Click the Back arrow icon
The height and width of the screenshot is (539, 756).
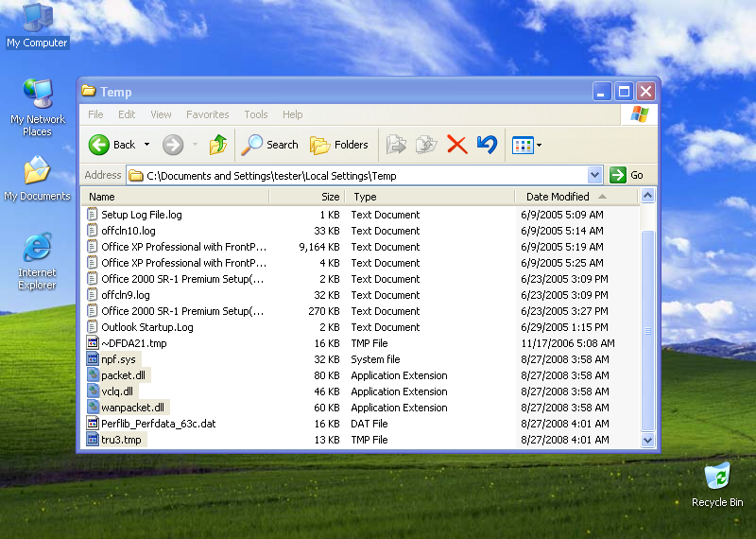pyautogui.click(x=99, y=145)
